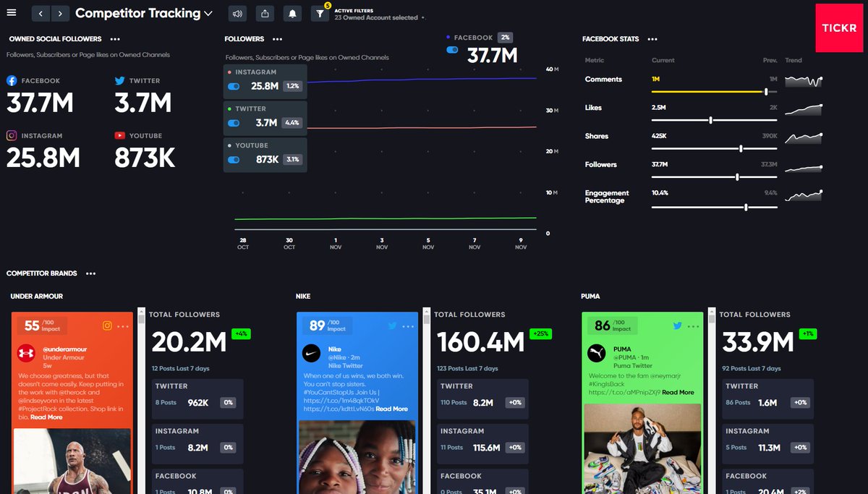Toggle Instagram line in followers chart
This screenshot has width=868, height=494.
(x=234, y=86)
